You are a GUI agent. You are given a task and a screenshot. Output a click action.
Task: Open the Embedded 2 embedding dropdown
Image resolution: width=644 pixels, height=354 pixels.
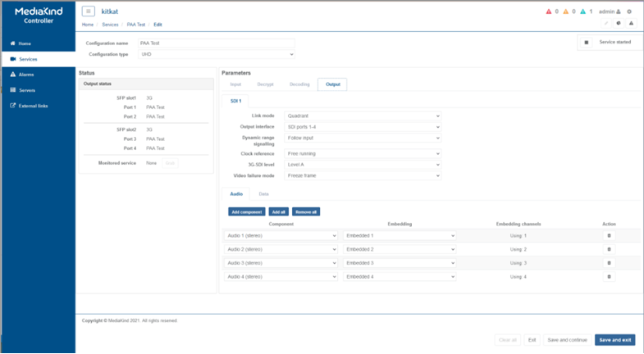tap(399, 249)
